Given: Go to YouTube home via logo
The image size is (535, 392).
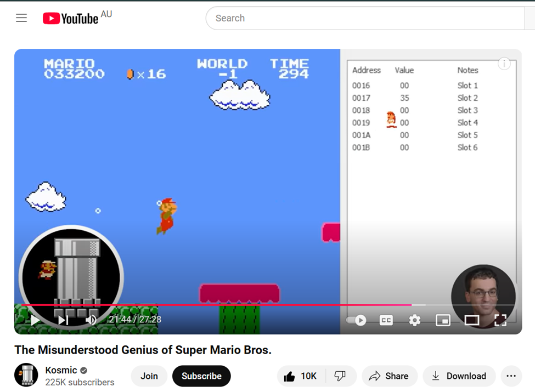Looking at the screenshot, I should tap(71, 18).
